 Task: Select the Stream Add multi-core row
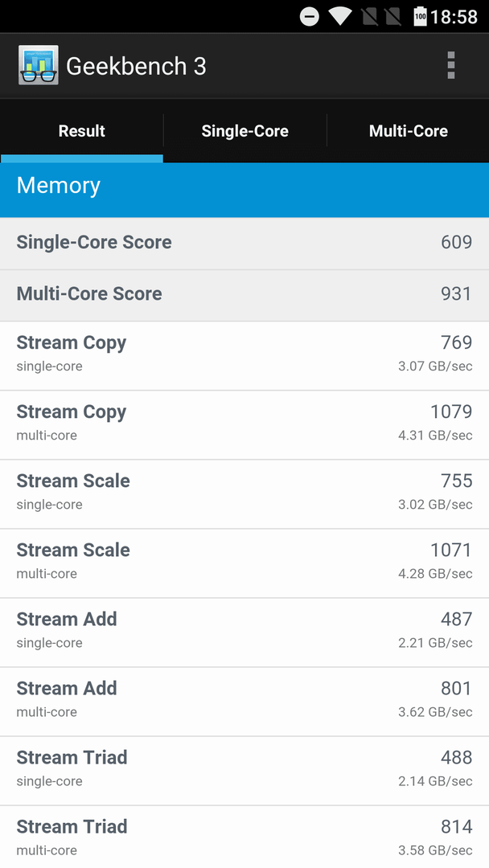point(244,702)
